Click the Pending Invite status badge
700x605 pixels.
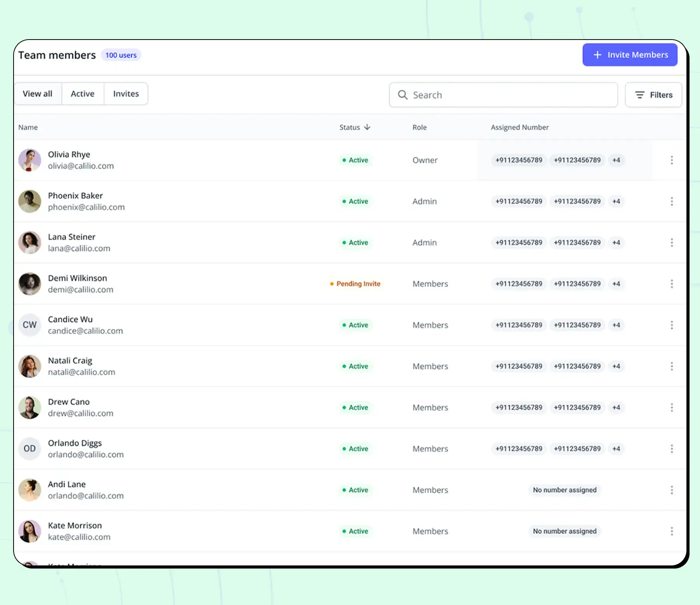coord(355,284)
